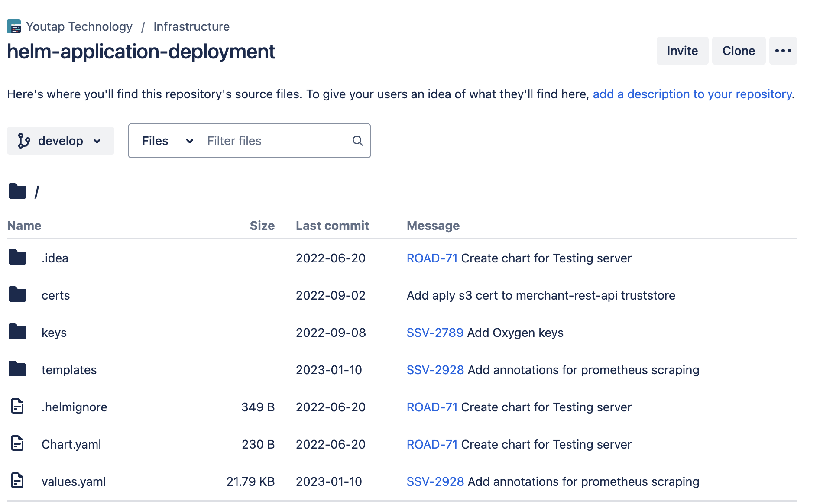Viewport: 820px width, 504px height.
Task: Click add a description to your repository
Action: [692, 94]
